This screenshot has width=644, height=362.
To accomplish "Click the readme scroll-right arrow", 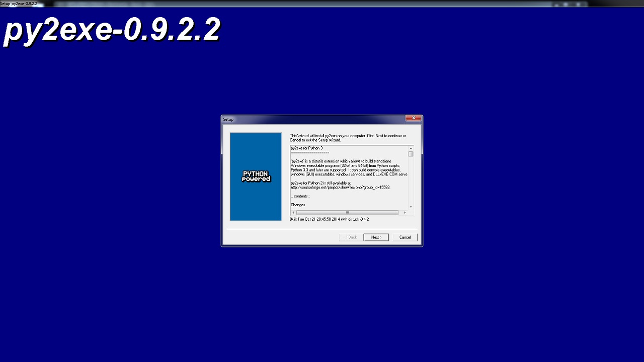I will [405, 213].
